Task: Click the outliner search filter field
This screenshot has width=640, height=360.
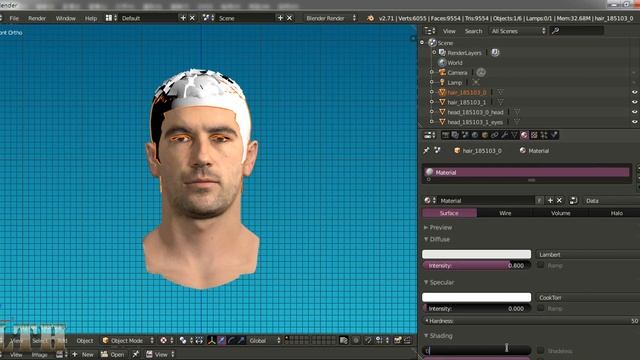Action: (x=576, y=31)
